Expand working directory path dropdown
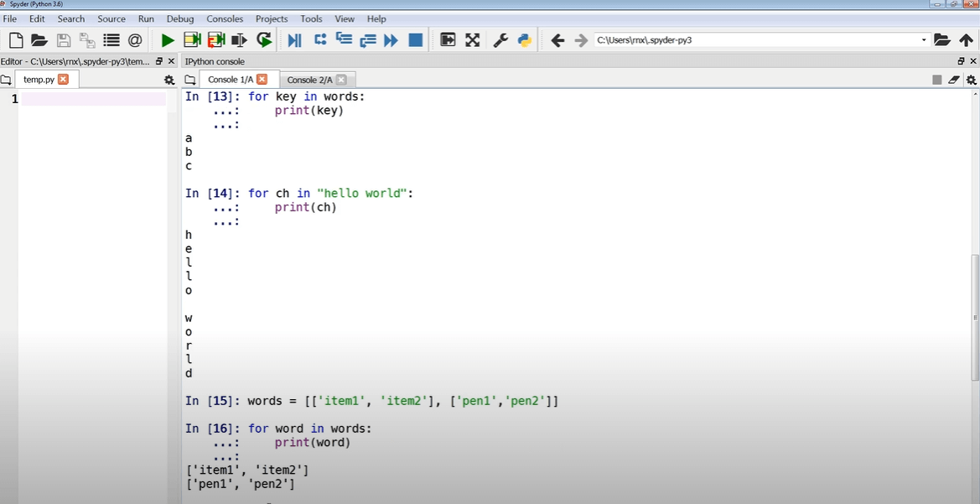Screen dimensions: 980x504 tap(924, 40)
